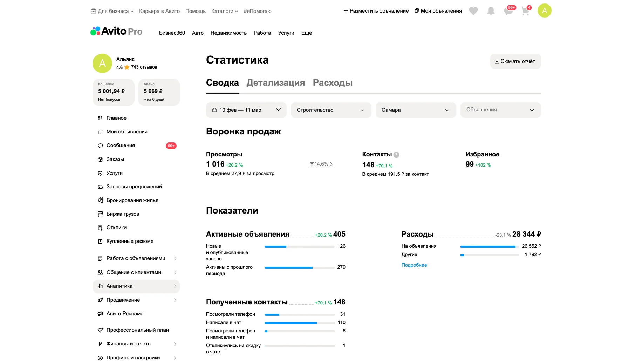Screen dimensions: 642x364
Task: Click the 14,6% conversion funnel indicator
Action: (321, 164)
